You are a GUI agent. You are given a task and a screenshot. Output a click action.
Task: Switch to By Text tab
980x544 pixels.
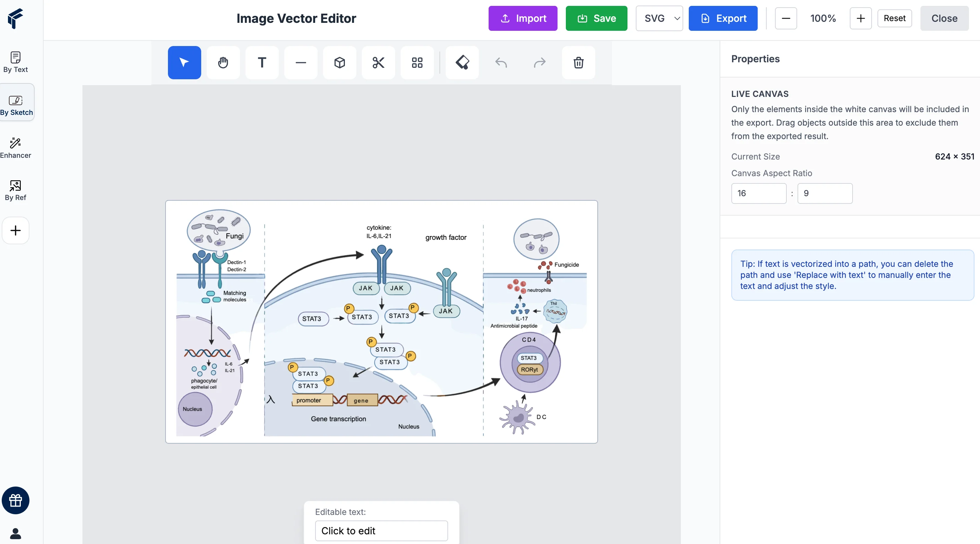coord(16,62)
